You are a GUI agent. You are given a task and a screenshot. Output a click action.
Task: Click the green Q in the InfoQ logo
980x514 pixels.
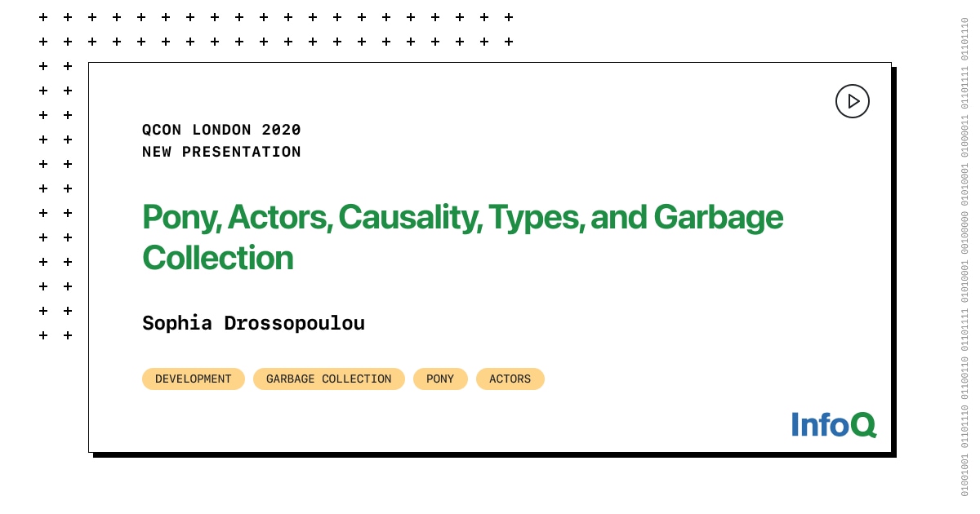[863, 424]
